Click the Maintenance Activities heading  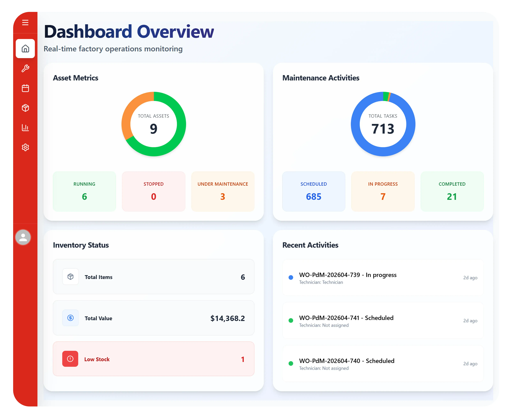[x=321, y=78]
